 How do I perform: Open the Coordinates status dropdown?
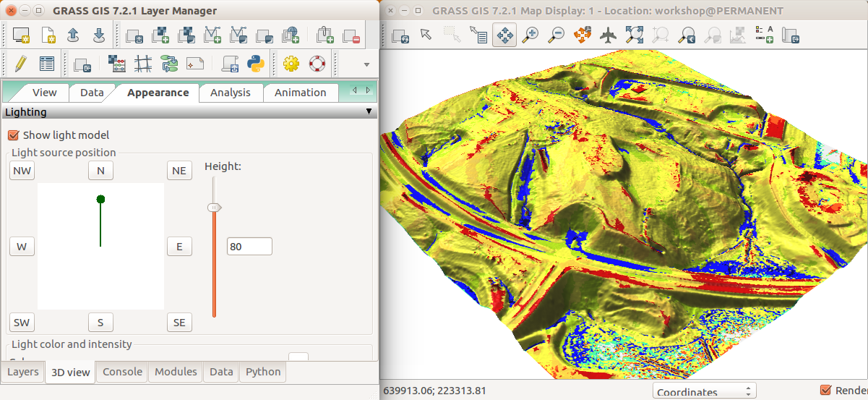pyautogui.click(x=704, y=391)
